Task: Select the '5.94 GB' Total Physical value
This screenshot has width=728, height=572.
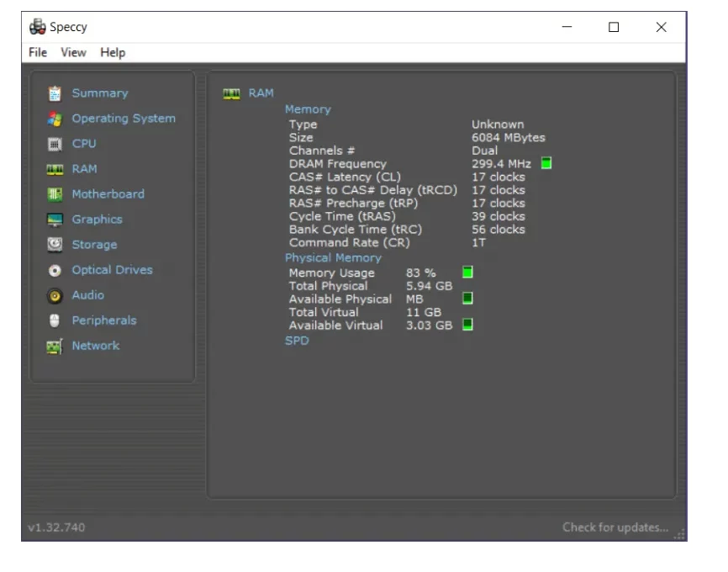Action: click(x=429, y=286)
